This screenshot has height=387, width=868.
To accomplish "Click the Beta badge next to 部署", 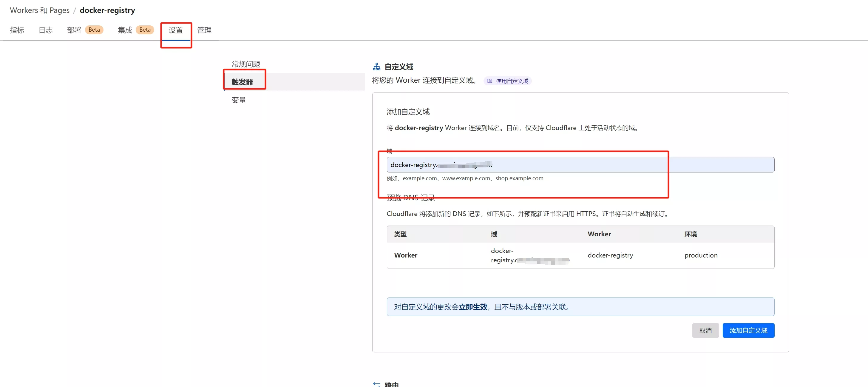I will 94,30.
